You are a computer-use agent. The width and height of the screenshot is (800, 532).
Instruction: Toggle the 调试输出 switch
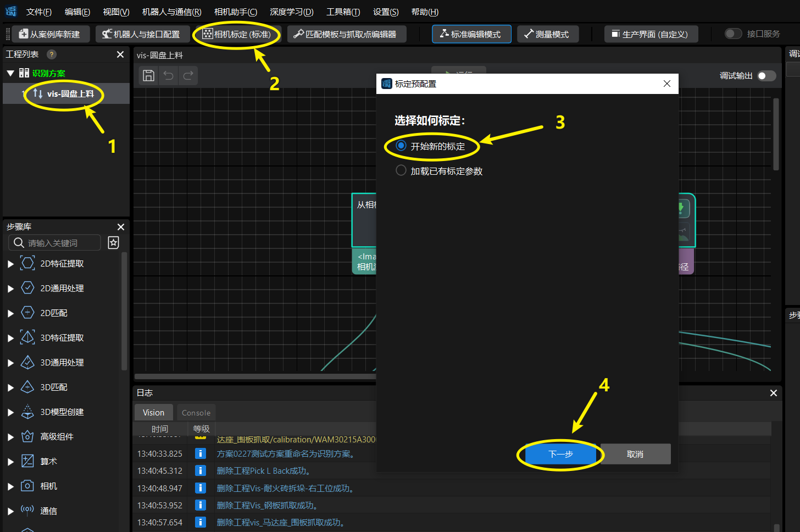pyautogui.click(x=766, y=76)
